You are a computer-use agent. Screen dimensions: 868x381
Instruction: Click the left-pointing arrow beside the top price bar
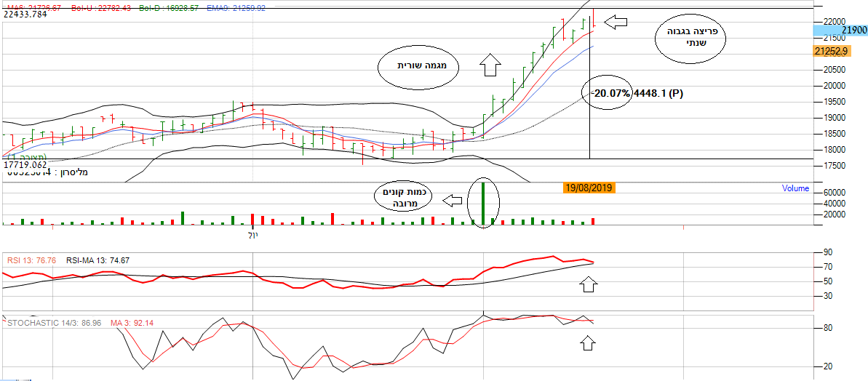[616, 23]
